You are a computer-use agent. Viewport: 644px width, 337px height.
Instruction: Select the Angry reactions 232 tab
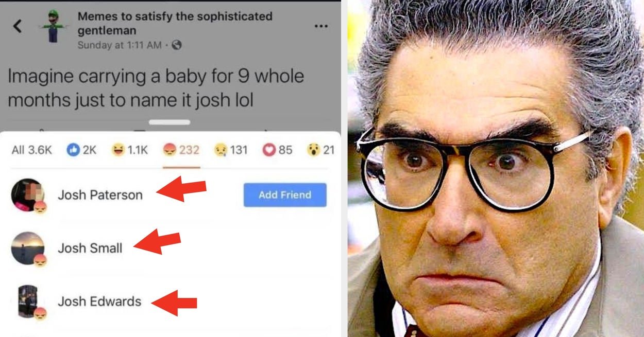click(181, 150)
